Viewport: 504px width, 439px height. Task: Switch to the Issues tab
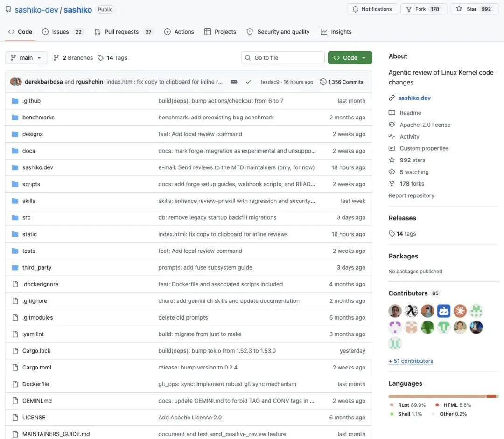63,32
